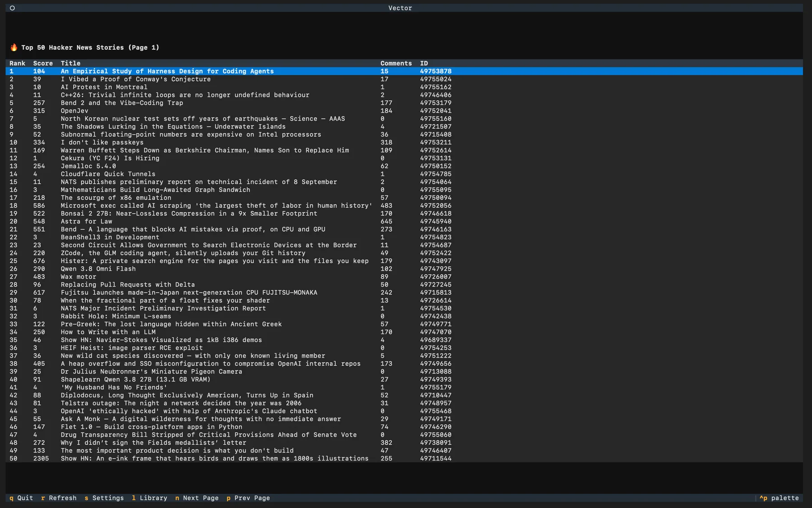
Task: Click the score 2305 cell
Action: (x=41, y=458)
